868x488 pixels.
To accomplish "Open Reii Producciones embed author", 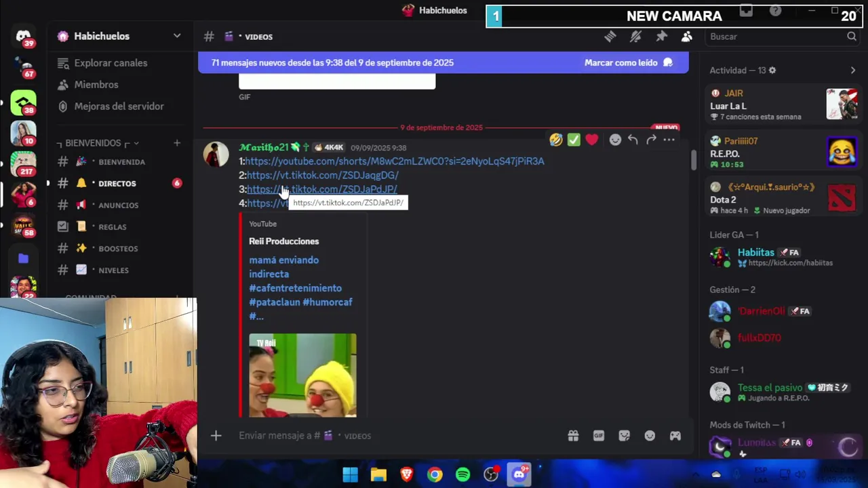I will [x=283, y=241].
